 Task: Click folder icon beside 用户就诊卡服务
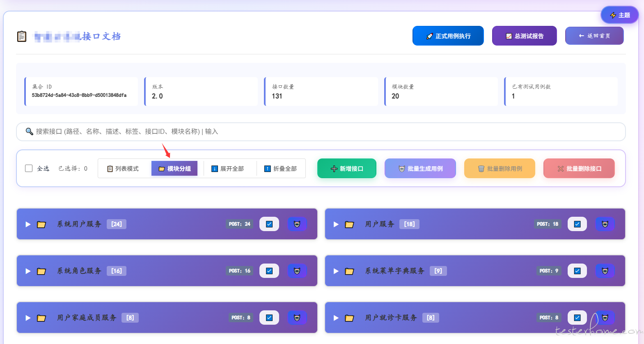coord(349,318)
